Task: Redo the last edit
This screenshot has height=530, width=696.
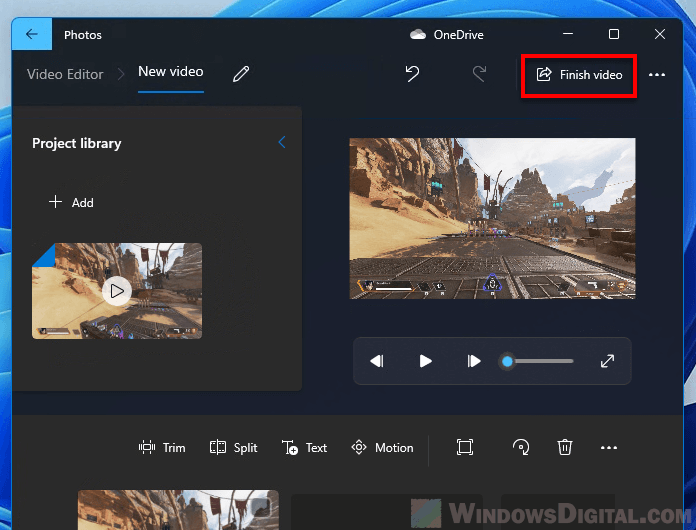Action: (x=479, y=74)
